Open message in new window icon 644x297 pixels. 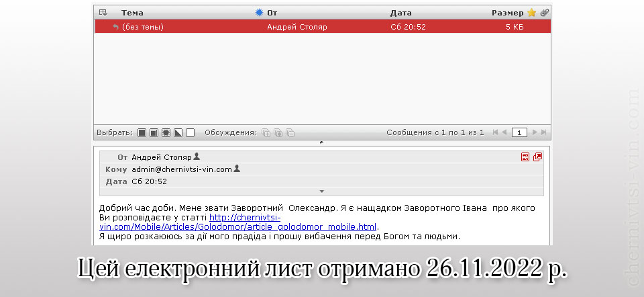click(x=537, y=157)
